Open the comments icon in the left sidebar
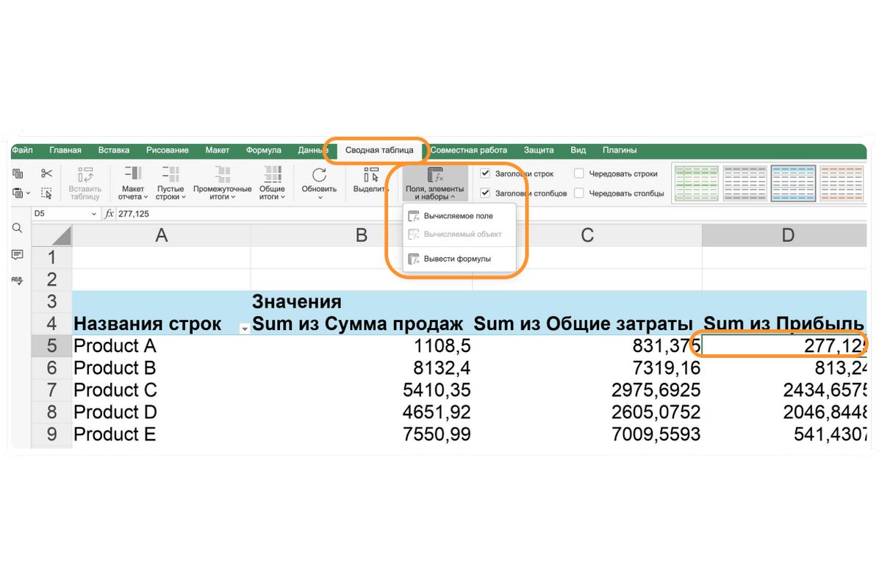Screen dimensions: 882x588 [x=17, y=254]
